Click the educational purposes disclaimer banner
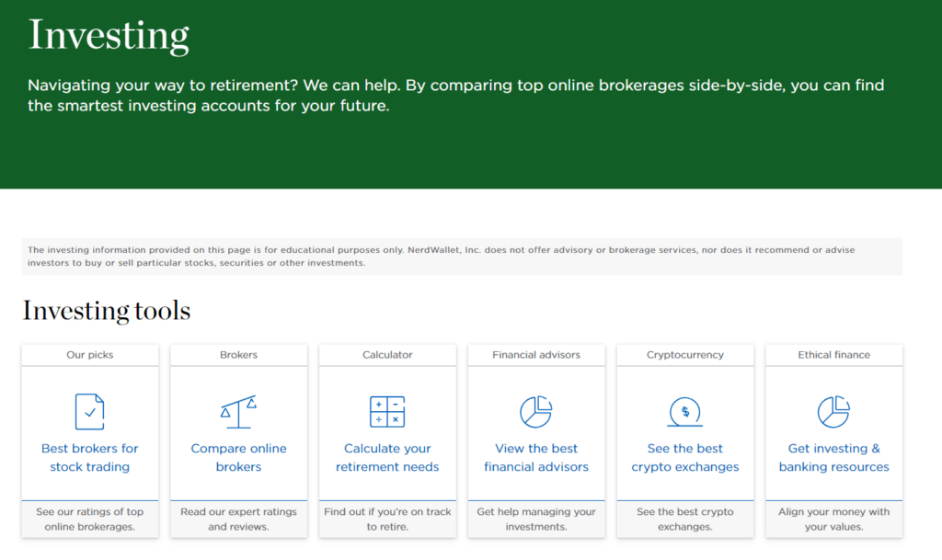This screenshot has height=560, width=942. click(x=462, y=257)
